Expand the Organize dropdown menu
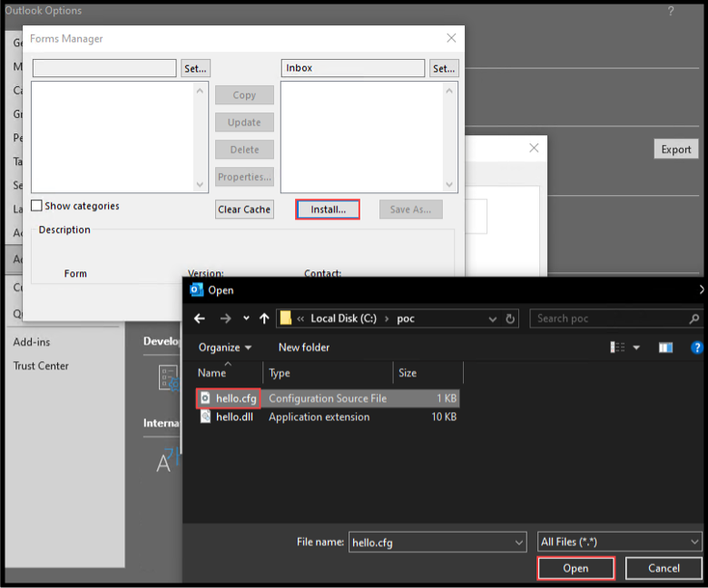The height and width of the screenshot is (588, 708). [x=225, y=348]
